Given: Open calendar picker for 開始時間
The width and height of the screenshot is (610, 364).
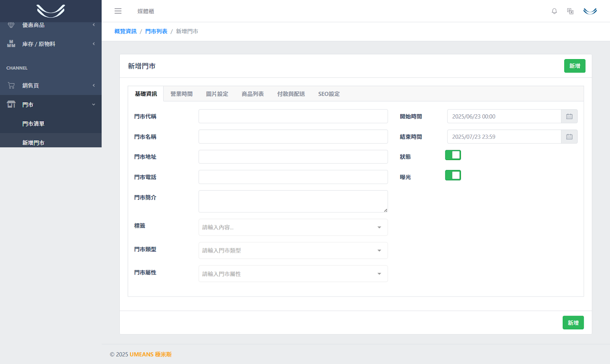Looking at the screenshot, I should pyautogui.click(x=569, y=116).
